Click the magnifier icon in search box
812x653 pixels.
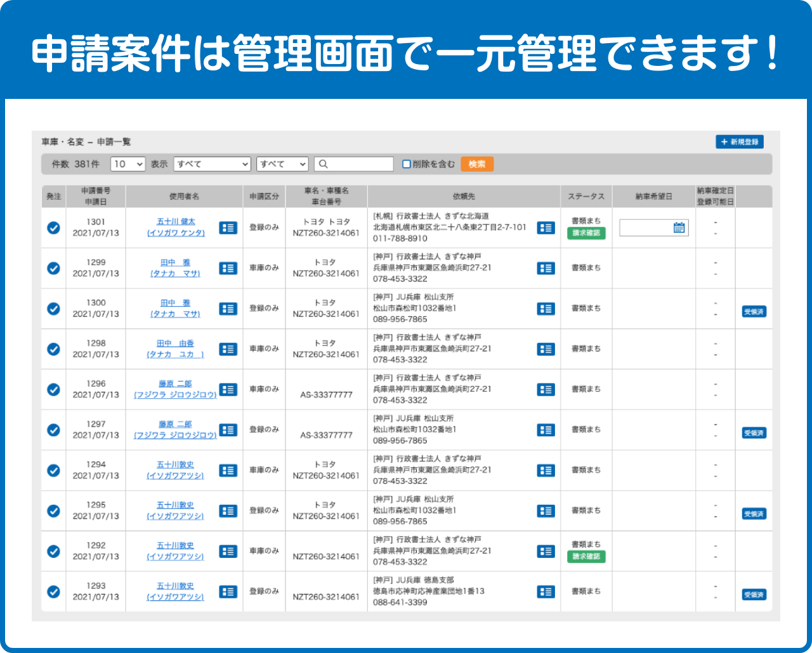323,164
